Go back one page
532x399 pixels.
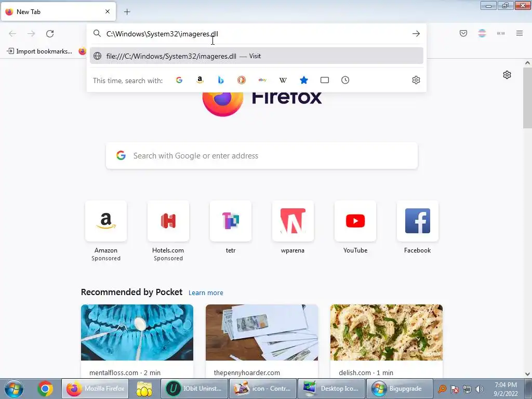click(x=12, y=34)
